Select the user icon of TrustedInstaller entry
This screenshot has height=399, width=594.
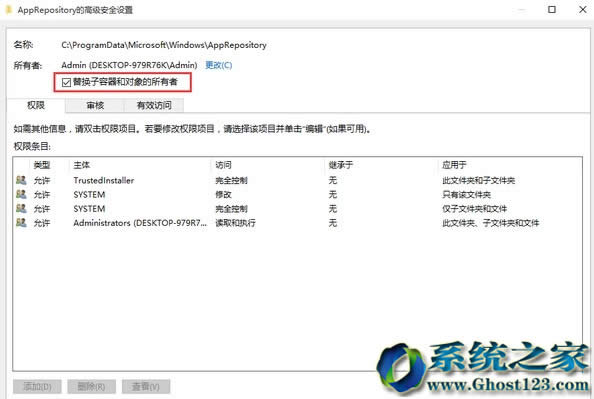[x=21, y=180]
